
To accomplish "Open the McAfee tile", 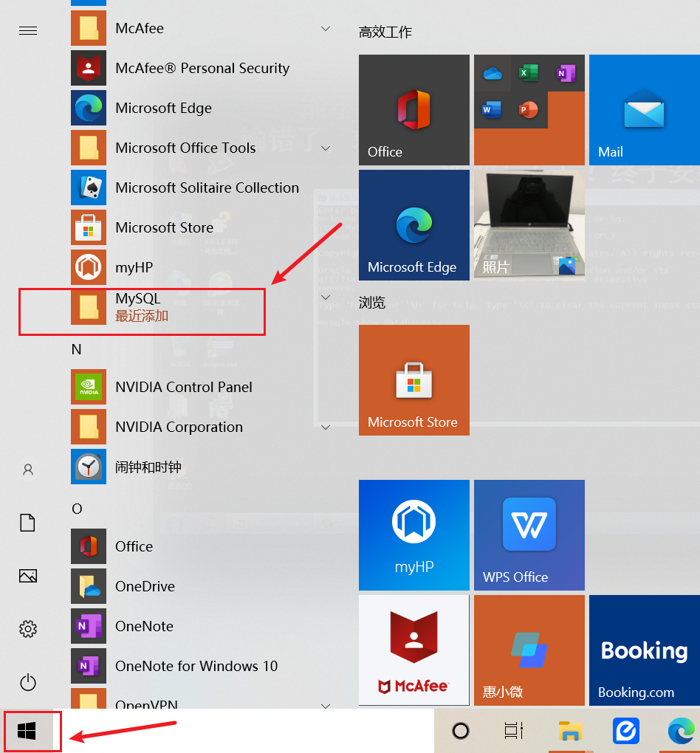I will 414,650.
